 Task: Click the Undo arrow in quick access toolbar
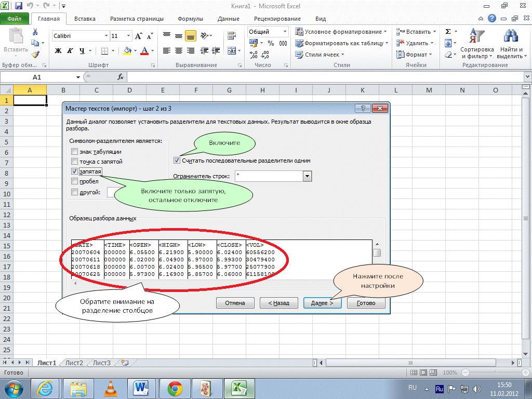tap(30, 6)
